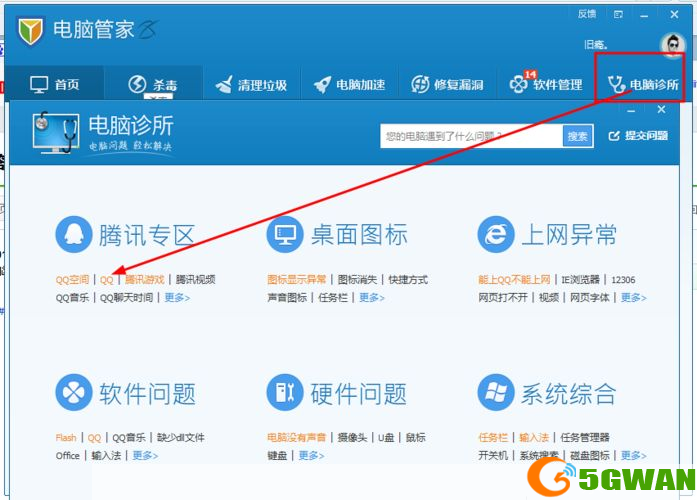Expand 更多 under 上网异常
This screenshot has height=500, width=697.
tap(633, 297)
